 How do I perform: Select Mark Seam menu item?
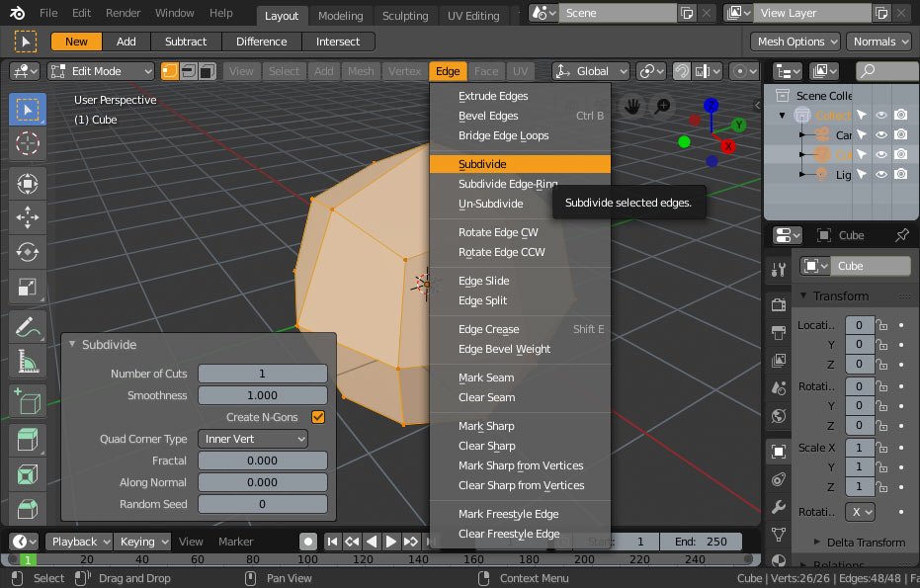[520, 378]
